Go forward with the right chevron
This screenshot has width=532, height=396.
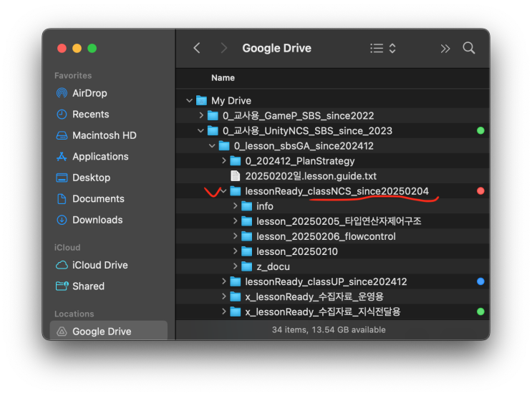pos(223,48)
